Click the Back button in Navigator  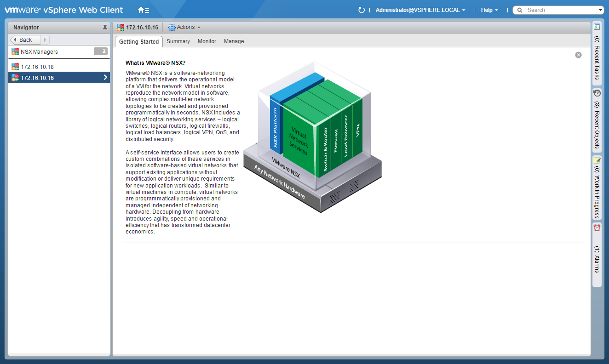[25, 40]
